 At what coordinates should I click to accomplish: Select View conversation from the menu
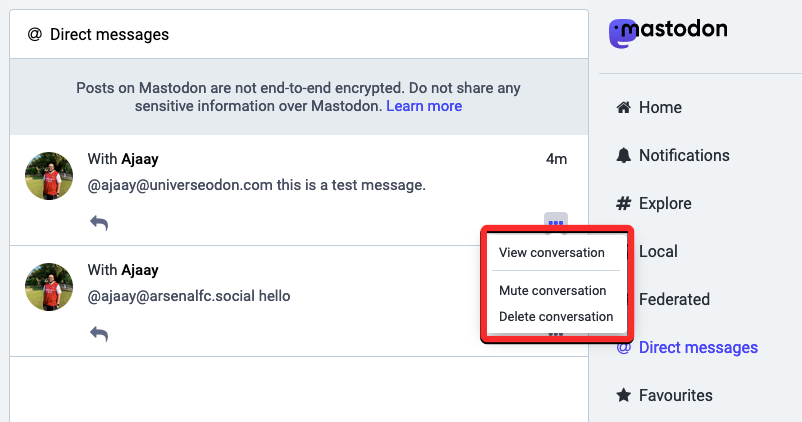pyautogui.click(x=552, y=252)
